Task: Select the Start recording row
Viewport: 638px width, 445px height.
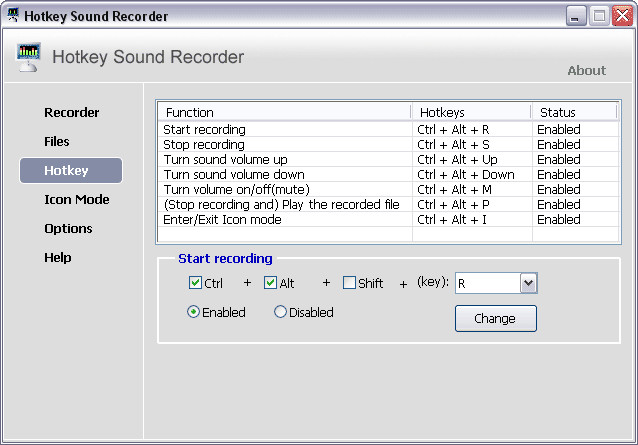Action: click(388, 129)
